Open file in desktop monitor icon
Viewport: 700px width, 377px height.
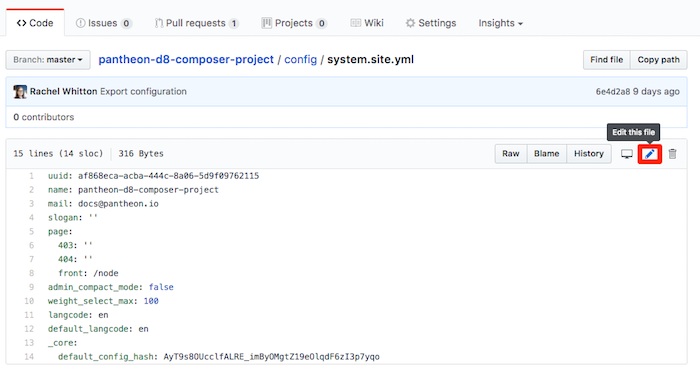click(x=627, y=154)
